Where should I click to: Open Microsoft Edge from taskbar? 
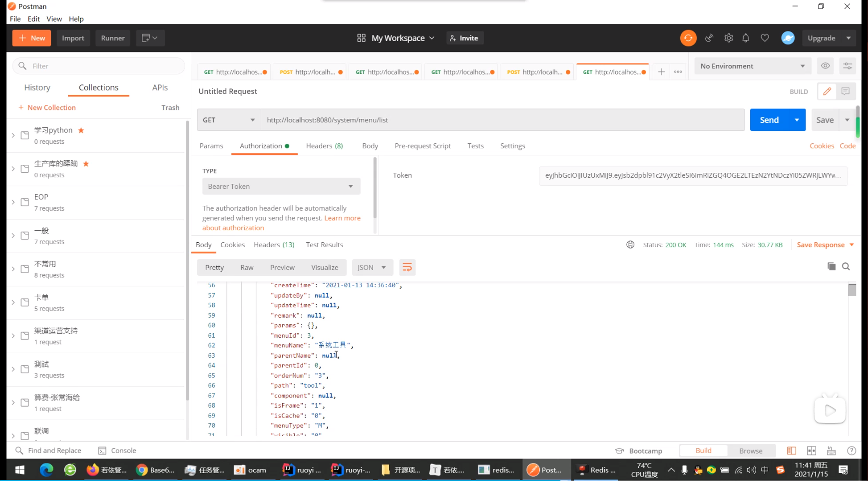point(46,470)
